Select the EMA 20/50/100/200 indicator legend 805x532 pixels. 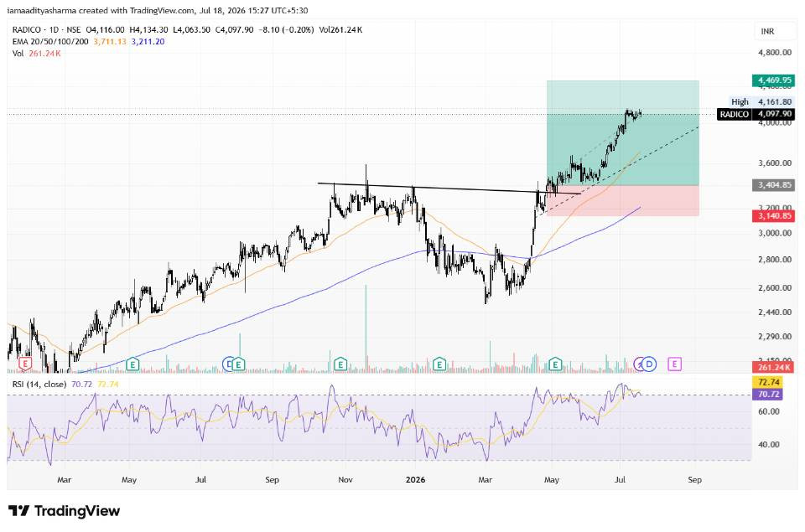(50, 42)
